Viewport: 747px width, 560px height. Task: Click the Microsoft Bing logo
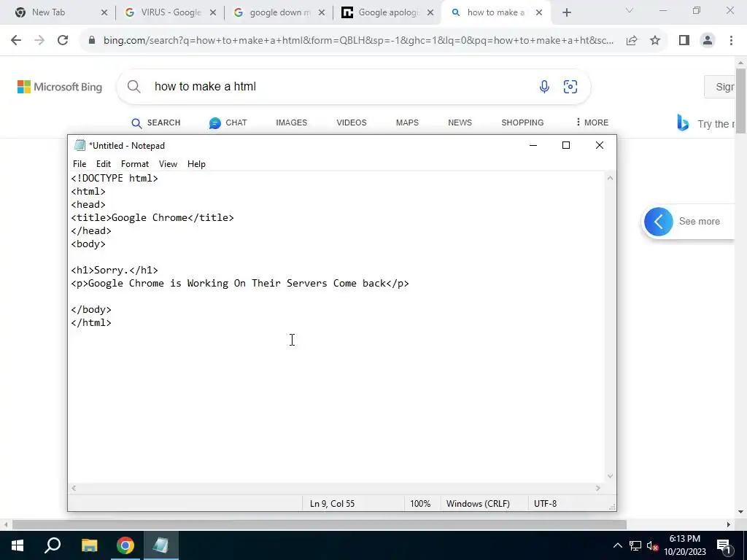[x=60, y=87]
